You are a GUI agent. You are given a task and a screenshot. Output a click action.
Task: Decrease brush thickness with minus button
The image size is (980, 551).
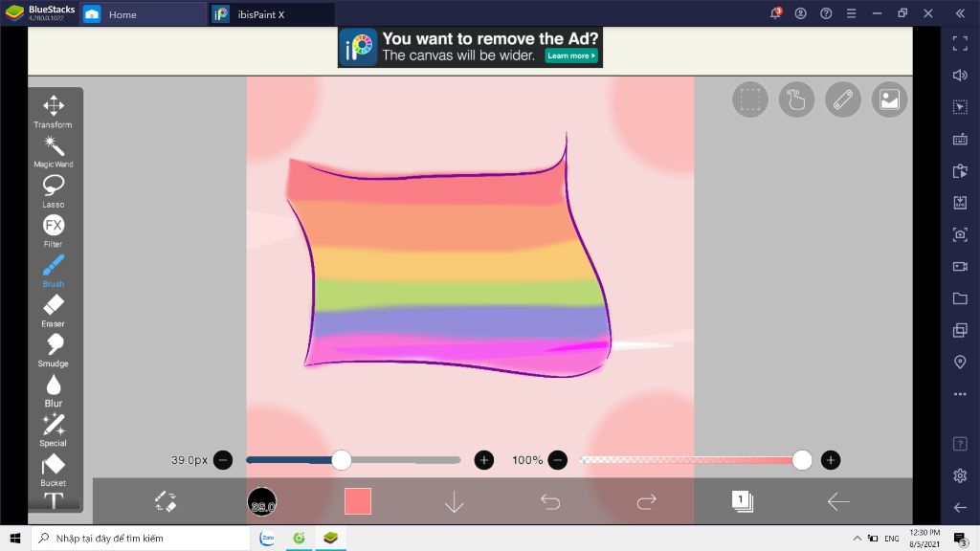tap(223, 460)
